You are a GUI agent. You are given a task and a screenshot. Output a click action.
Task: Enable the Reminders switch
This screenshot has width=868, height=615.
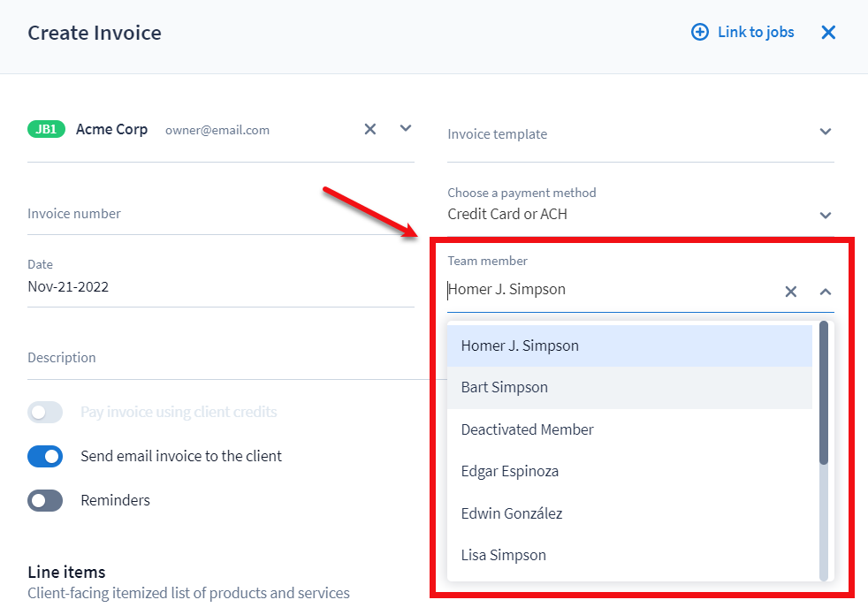[45, 500]
